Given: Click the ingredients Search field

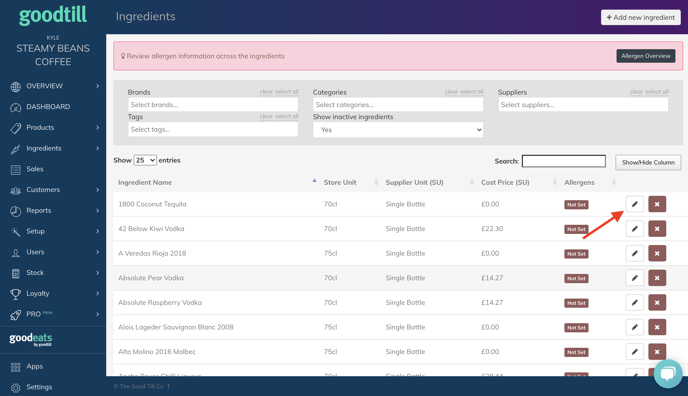Looking at the screenshot, I should point(563,161).
